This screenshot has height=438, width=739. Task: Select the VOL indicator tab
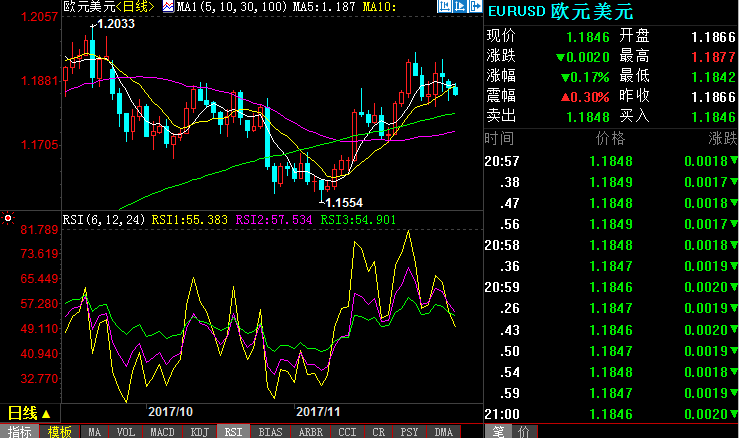pos(126,431)
